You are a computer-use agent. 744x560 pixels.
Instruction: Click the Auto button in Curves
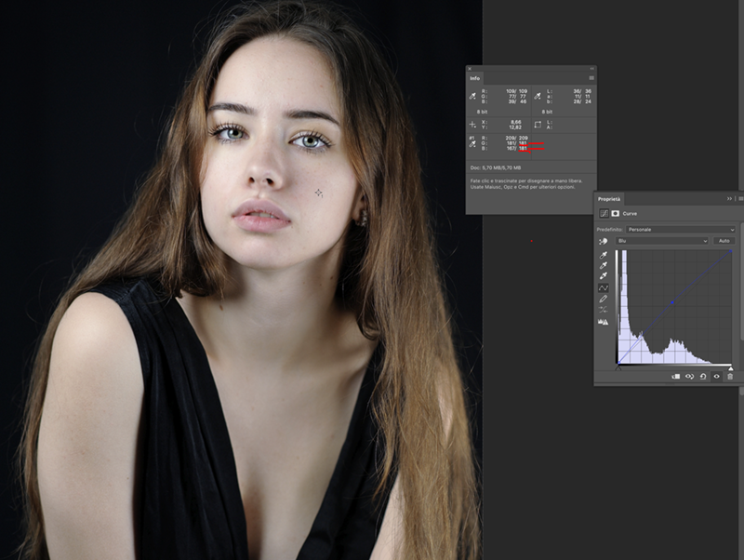click(x=724, y=241)
